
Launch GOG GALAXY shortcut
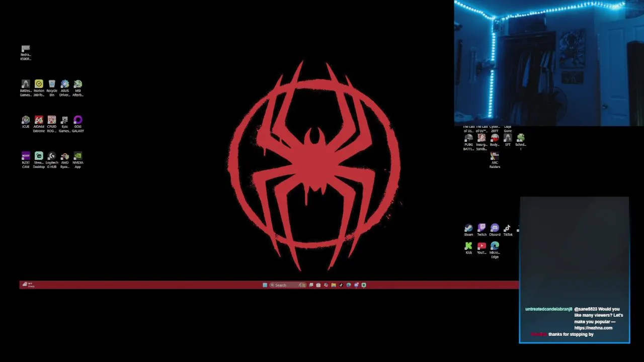(78, 124)
